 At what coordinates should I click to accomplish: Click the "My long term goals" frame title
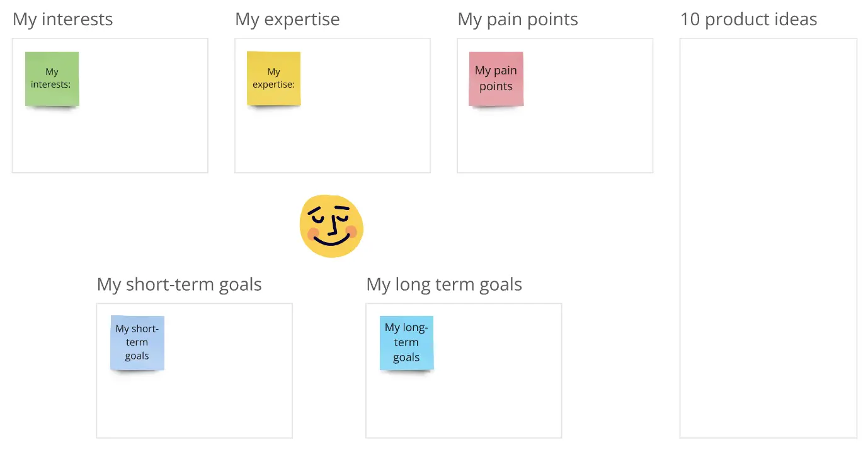pos(443,284)
